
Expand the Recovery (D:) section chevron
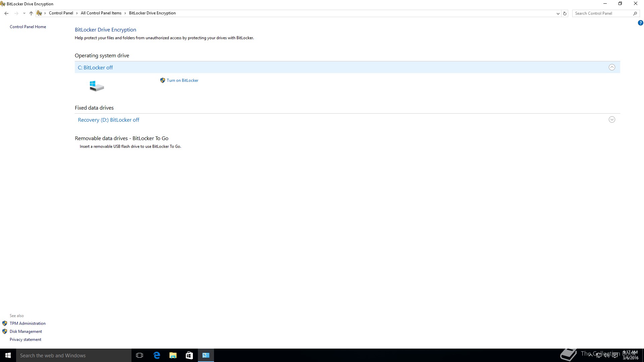point(612,120)
